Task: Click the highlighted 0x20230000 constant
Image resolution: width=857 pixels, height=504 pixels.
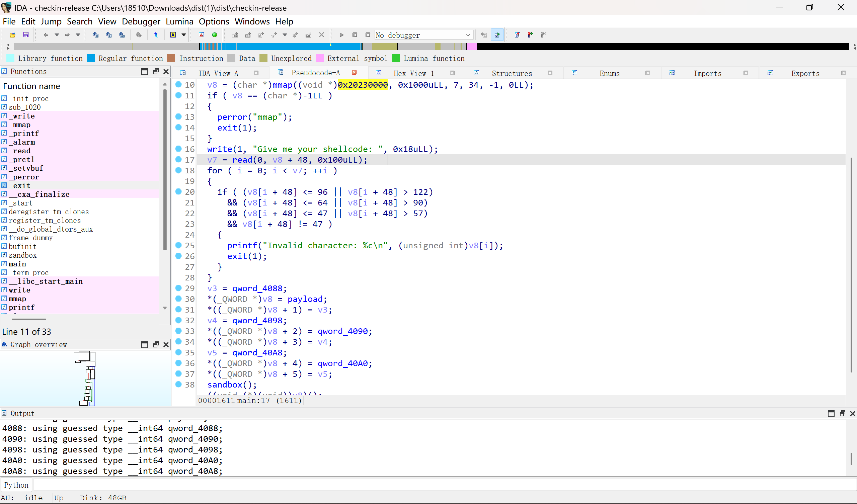Action: (363, 85)
